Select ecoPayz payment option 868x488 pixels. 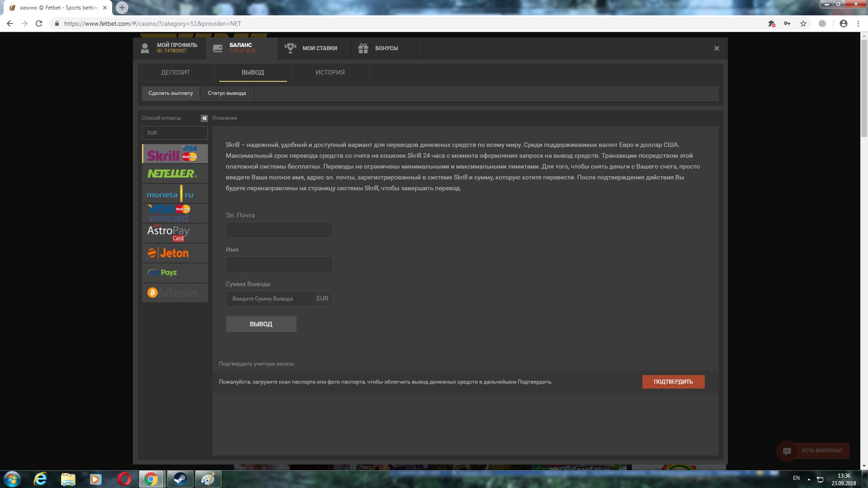[175, 273]
